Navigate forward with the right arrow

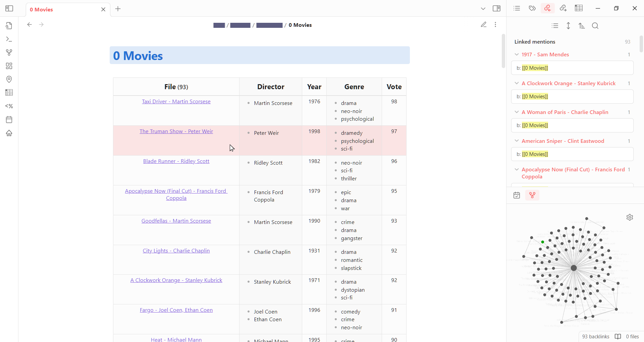[x=41, y=24]
